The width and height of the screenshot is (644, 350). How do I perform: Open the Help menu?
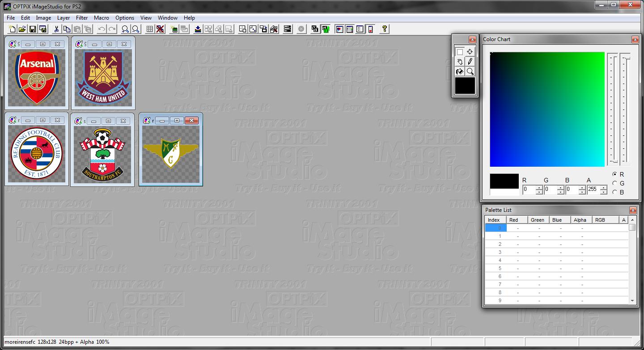point(189,18)
